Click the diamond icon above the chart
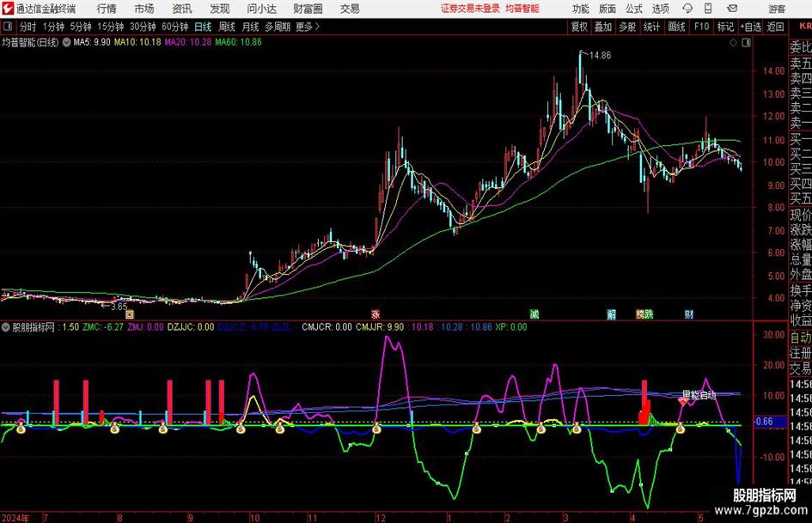This screenshot has height=523, width=812. (x=733, y=43)
